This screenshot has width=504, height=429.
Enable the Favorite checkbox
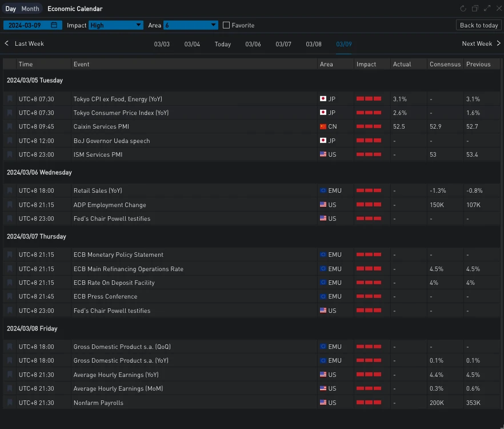(x=226, y=25)
